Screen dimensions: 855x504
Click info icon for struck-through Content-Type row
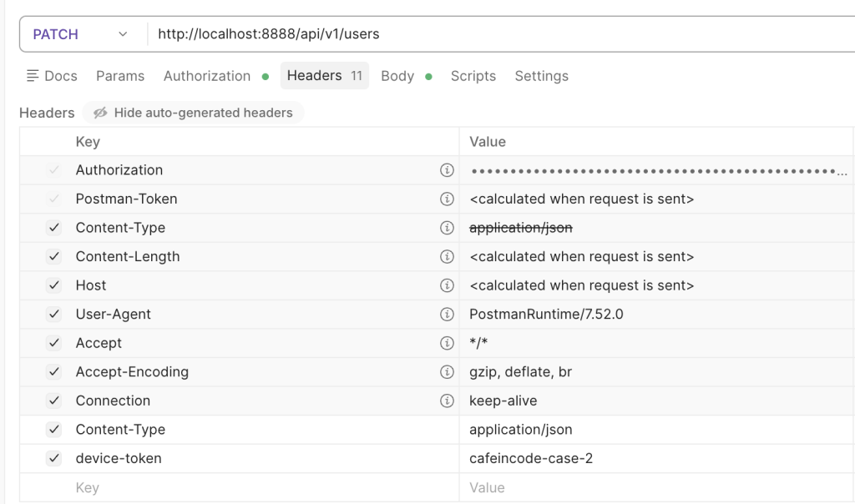(x=447, y=228)
